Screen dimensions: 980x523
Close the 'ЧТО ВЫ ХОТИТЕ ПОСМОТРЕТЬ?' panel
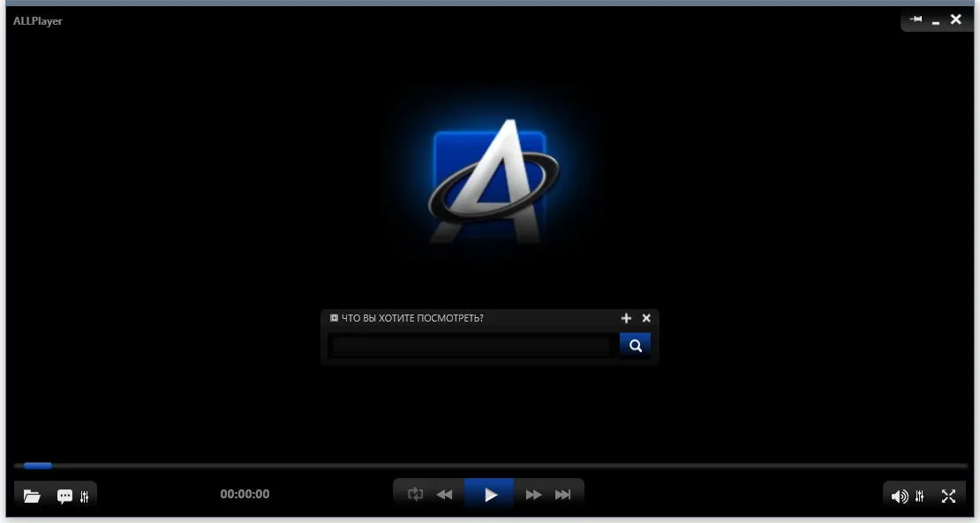tap(646, 318)
